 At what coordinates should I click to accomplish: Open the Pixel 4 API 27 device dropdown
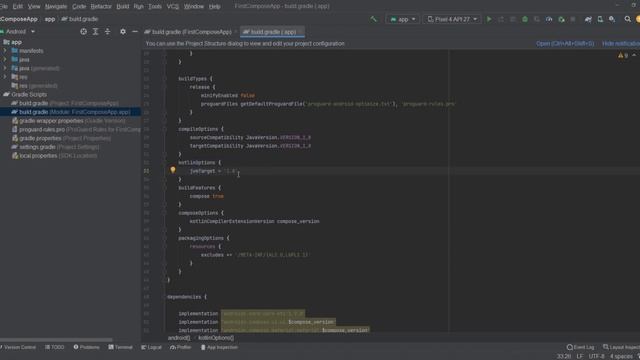(452, 19)
